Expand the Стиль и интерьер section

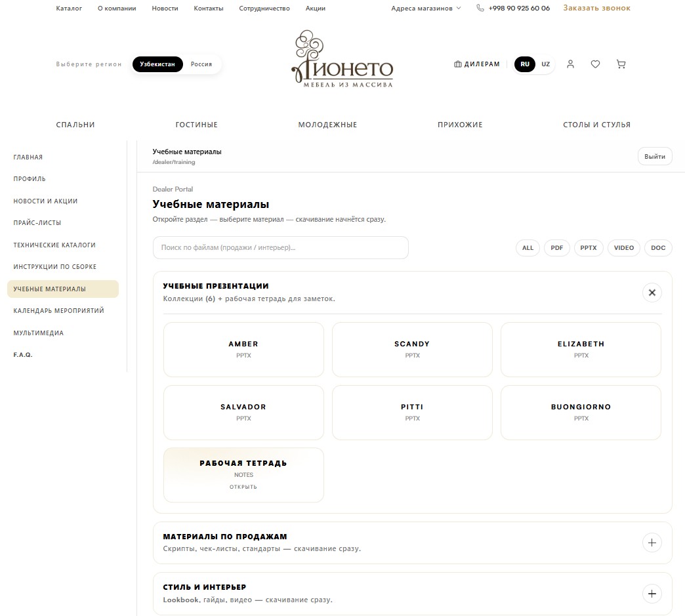(x=652, y=594)
